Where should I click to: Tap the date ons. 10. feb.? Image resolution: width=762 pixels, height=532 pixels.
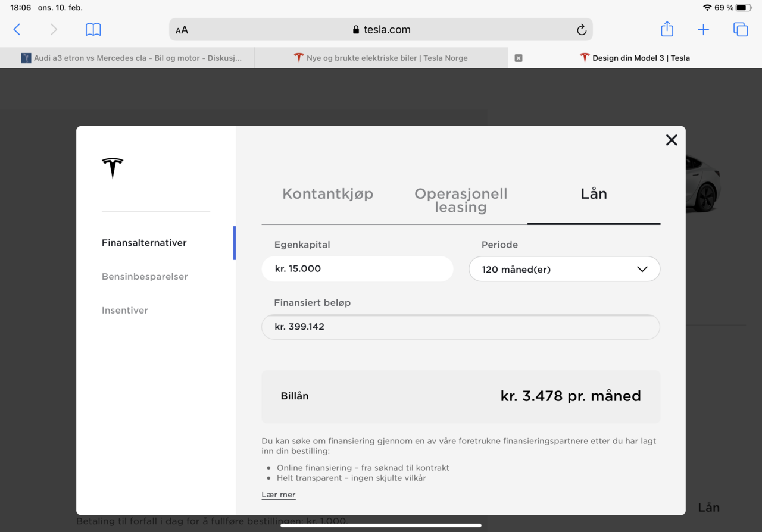tap(60, 8)
